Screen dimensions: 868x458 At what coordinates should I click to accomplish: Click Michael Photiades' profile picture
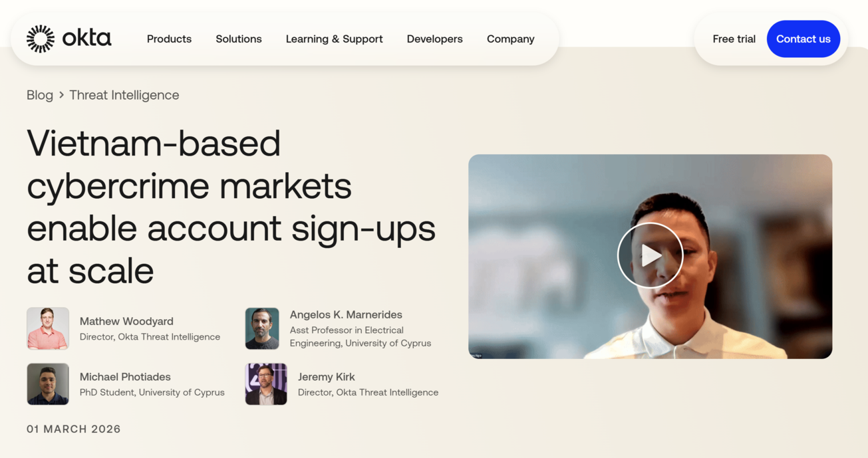click(48, 384)
